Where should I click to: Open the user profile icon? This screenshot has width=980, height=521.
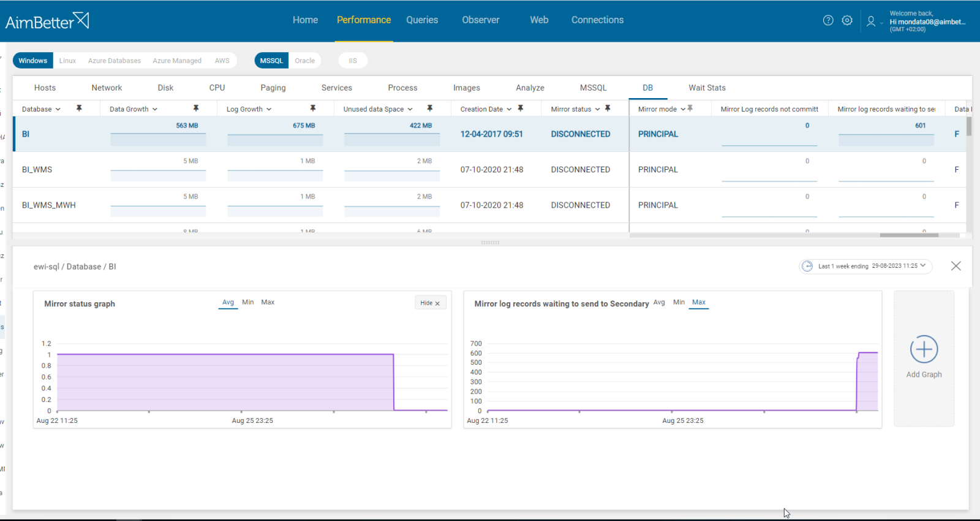click(x=871, y=21)
